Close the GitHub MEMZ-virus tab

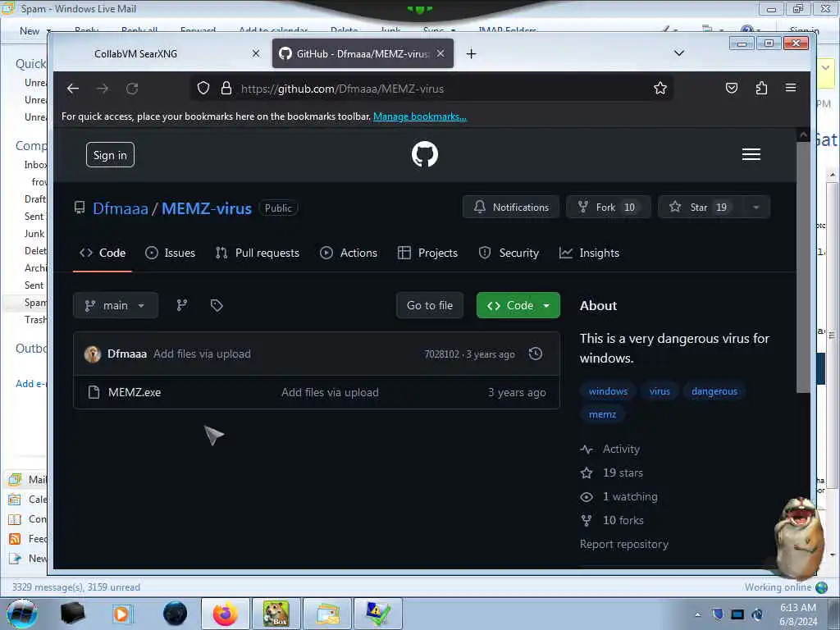click(441, 53)
